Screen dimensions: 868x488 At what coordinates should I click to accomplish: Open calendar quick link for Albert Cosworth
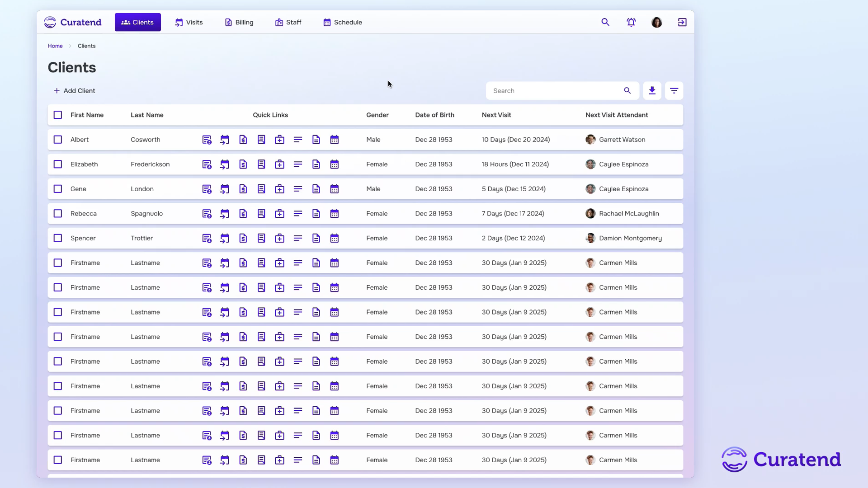coord(335,140)
